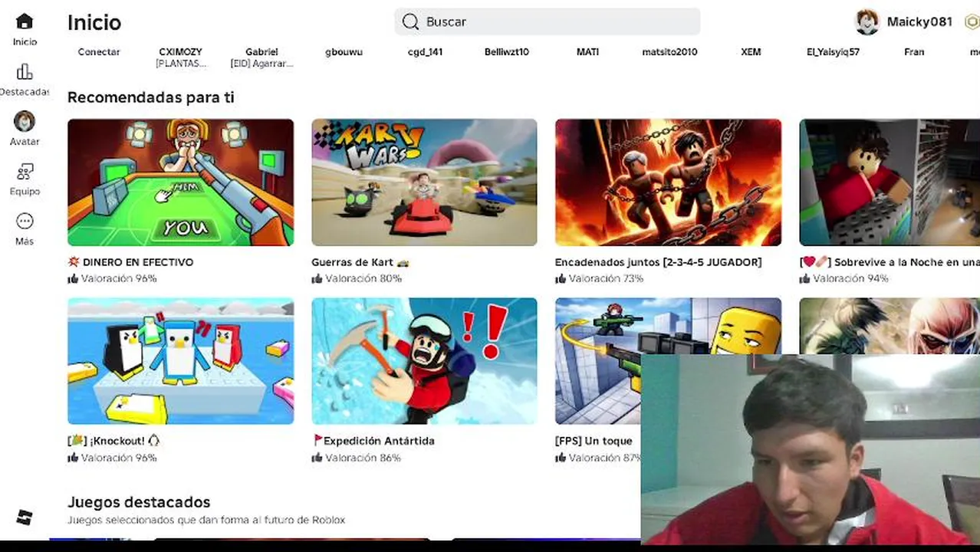
Task: Open friend Fran in friends row
Action: [x=914, y=52]
